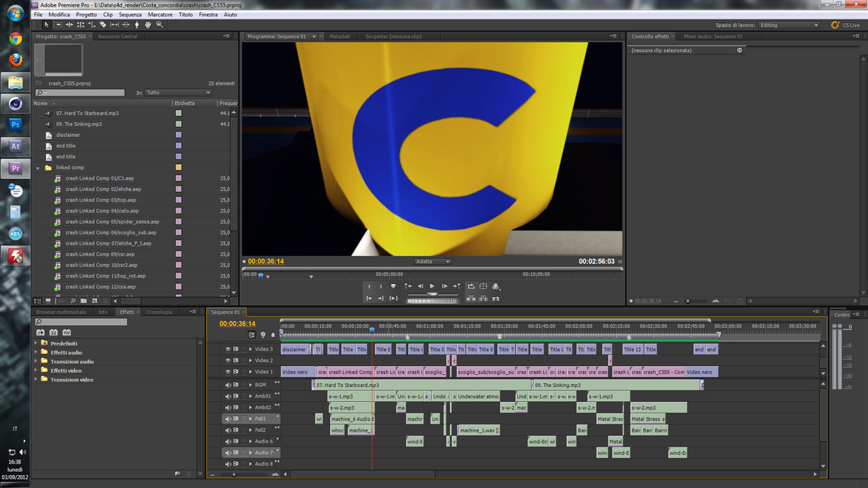Mute the Fx02 audio track
868x488 pixels.
coord(228,430)
